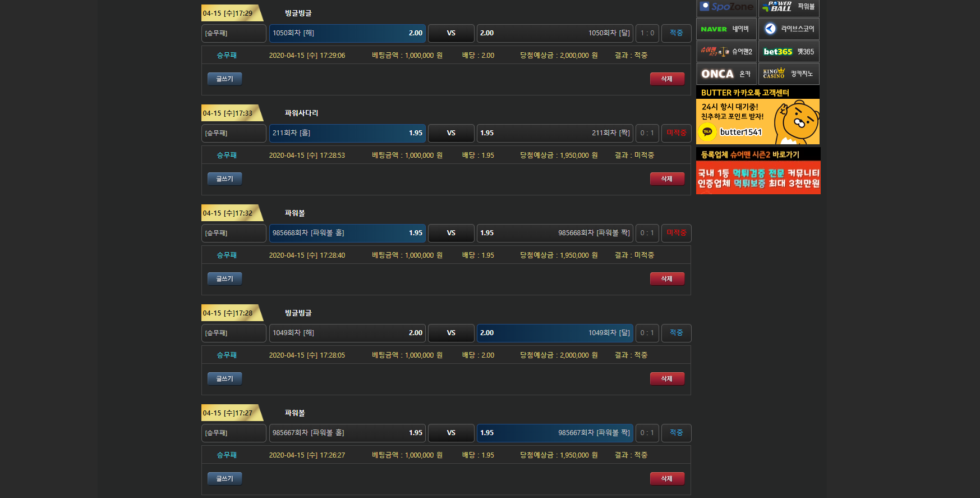Click the 슈어맨2 shortcut
The height and width of the screenshot is (498, 980).
click(726, 51)
